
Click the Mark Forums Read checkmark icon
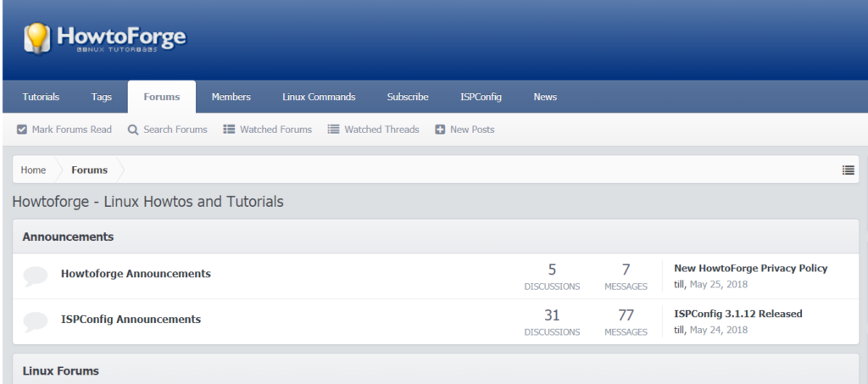point(22,130)
